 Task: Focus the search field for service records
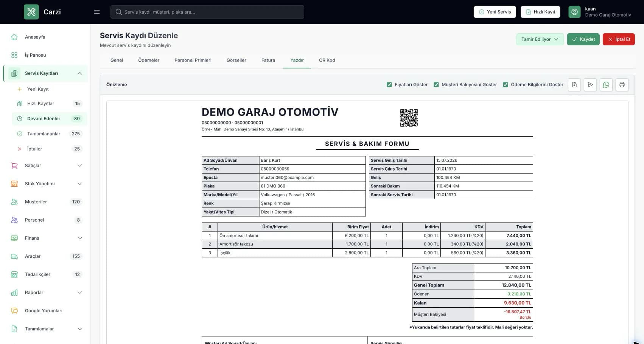coord(207,12)
